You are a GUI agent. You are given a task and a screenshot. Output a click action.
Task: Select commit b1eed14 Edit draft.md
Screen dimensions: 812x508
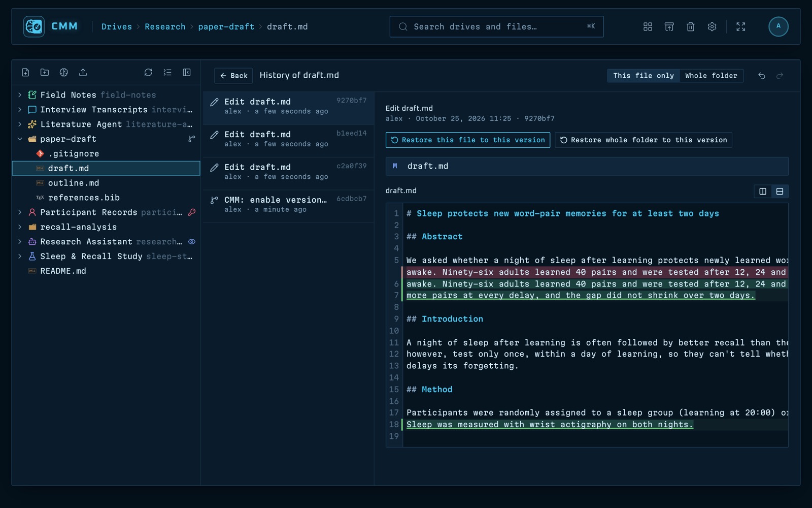[x=288, y=141]
